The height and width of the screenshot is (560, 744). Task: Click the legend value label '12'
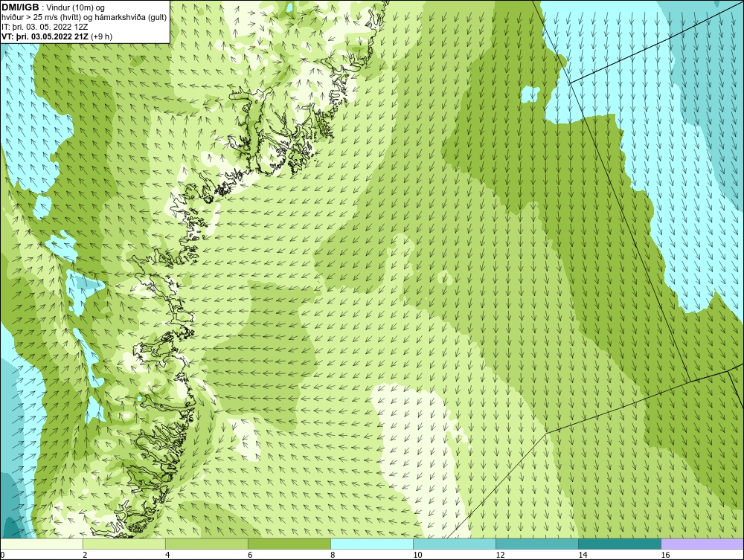(x=500, y=555)
